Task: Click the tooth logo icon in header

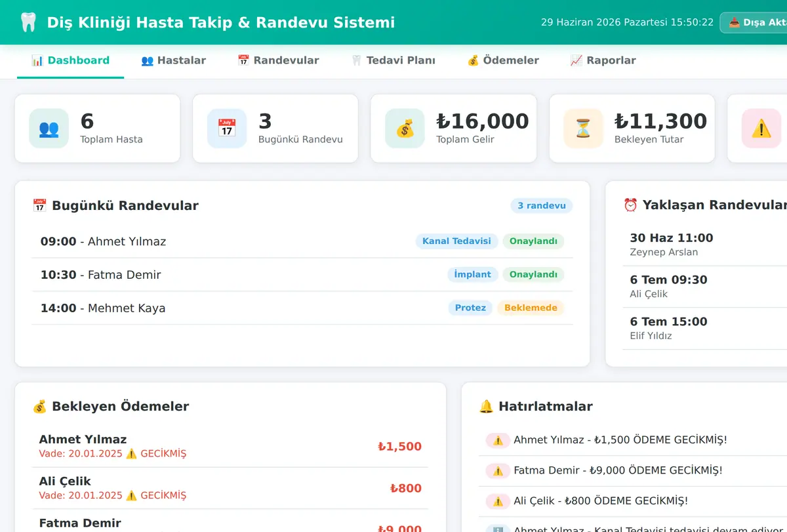Action: 28,22
